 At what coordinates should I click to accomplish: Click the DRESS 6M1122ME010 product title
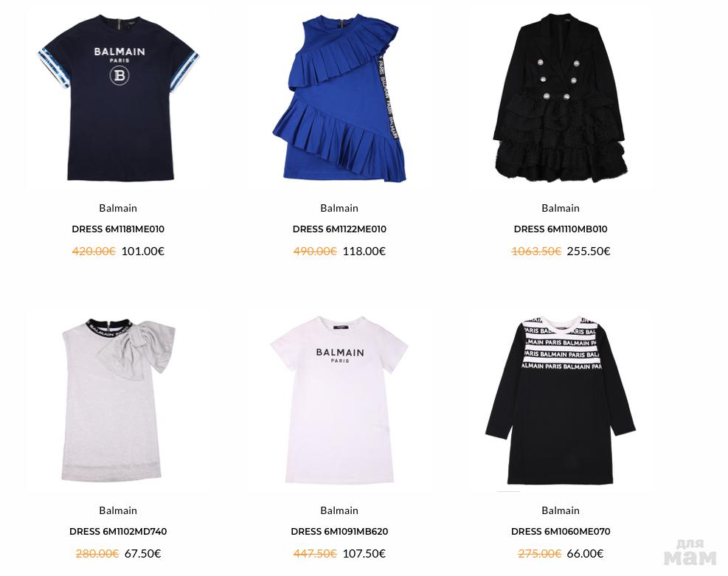tap(339, 229)
